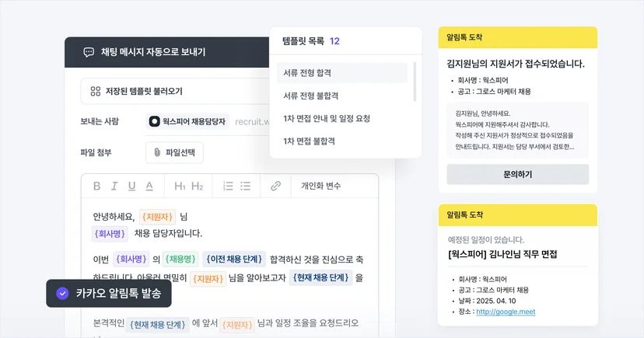
Task: Click the 문의하기 button
Action: tap(517, 174)
